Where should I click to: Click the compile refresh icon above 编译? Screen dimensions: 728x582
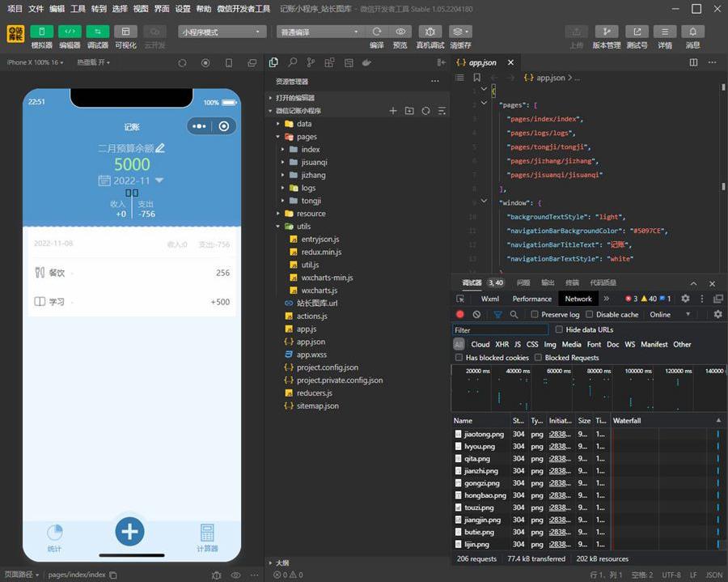pos(376,32)
